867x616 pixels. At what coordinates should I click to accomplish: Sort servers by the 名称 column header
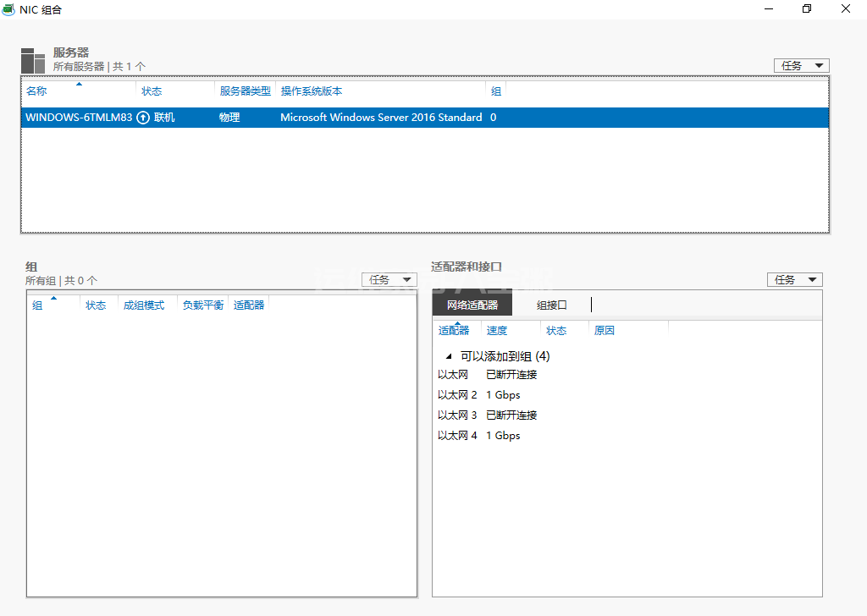37,91
